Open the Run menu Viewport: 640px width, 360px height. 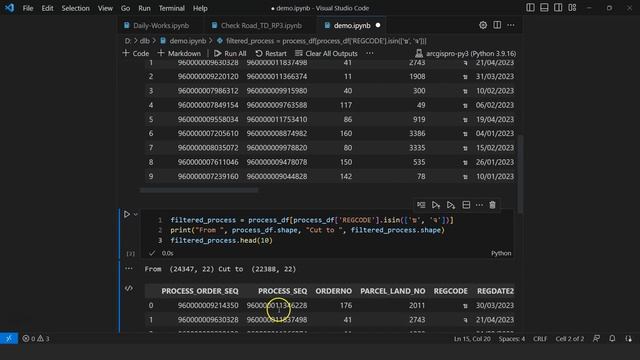144,8
